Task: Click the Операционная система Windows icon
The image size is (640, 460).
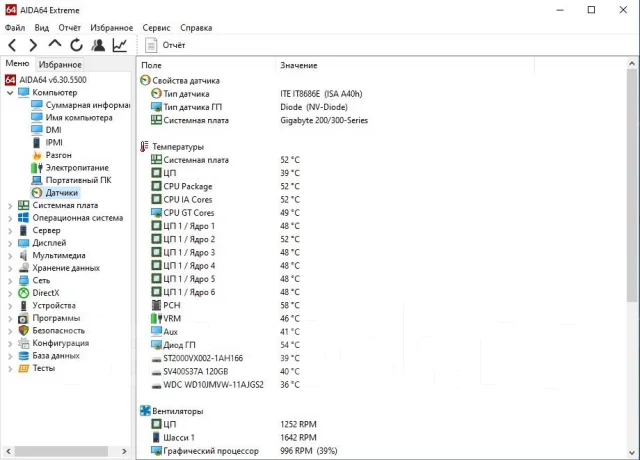Action: (24, 218)
